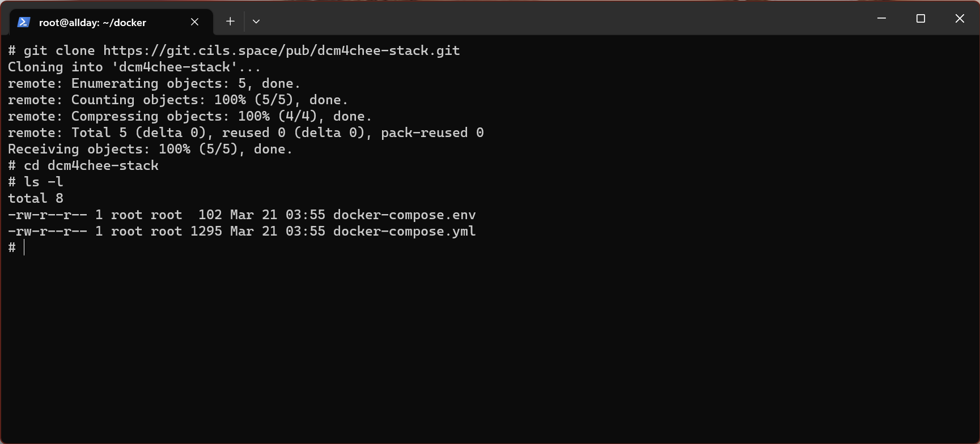The width and height of the screenshot is (980, 444).
Task: Click the 'ls -l' command text
Action: [x=43, y=182]
